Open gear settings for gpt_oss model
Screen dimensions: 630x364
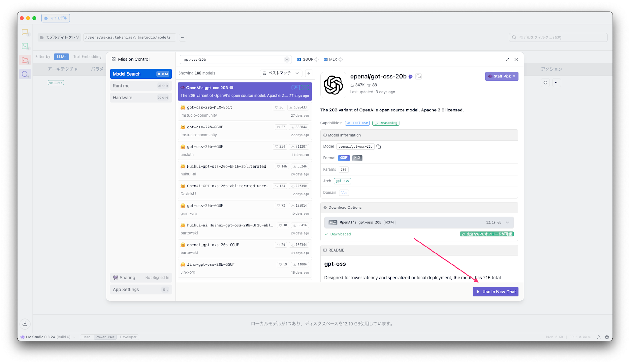[545, 82]
